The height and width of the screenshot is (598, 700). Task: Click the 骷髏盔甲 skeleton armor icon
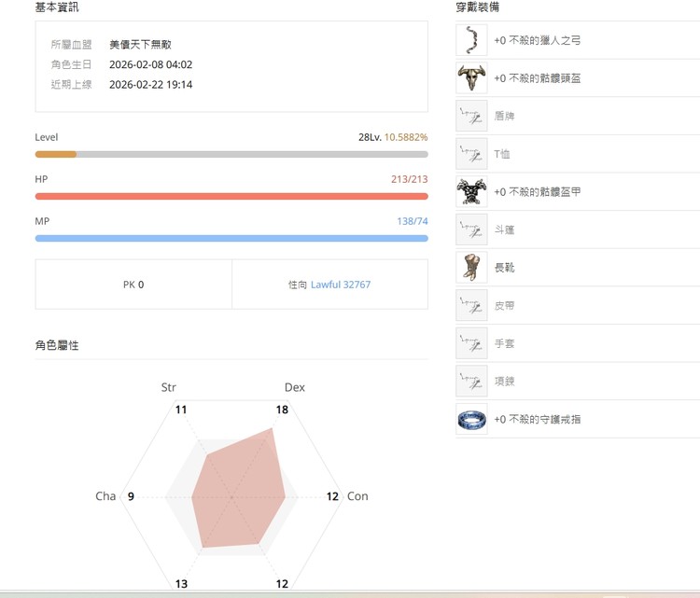tap(472, 192)
